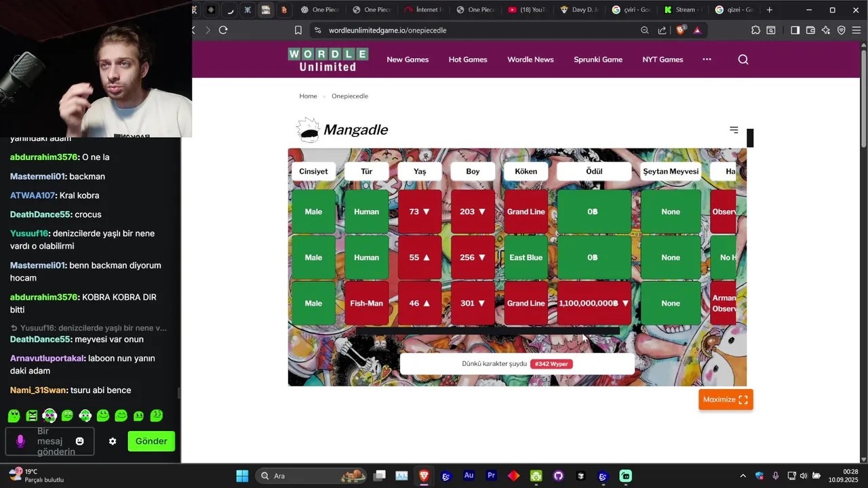Image resolution: width=868 pixels, height=488 pixels.
Task: Open Adobe Audition from taskbar
Action: [x=469, y=476]
